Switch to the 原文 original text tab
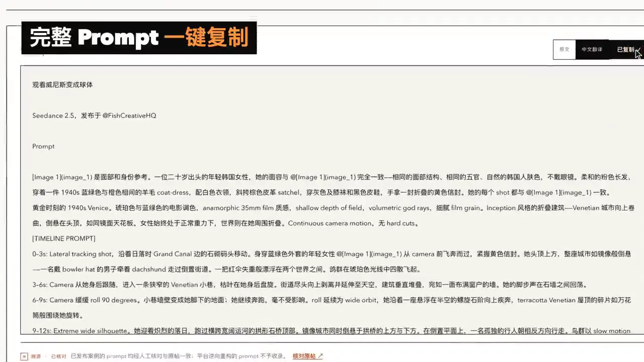Image resolution: width=644 pixels, height=362 pixels. pyautogui.click(x=565, y=49)
